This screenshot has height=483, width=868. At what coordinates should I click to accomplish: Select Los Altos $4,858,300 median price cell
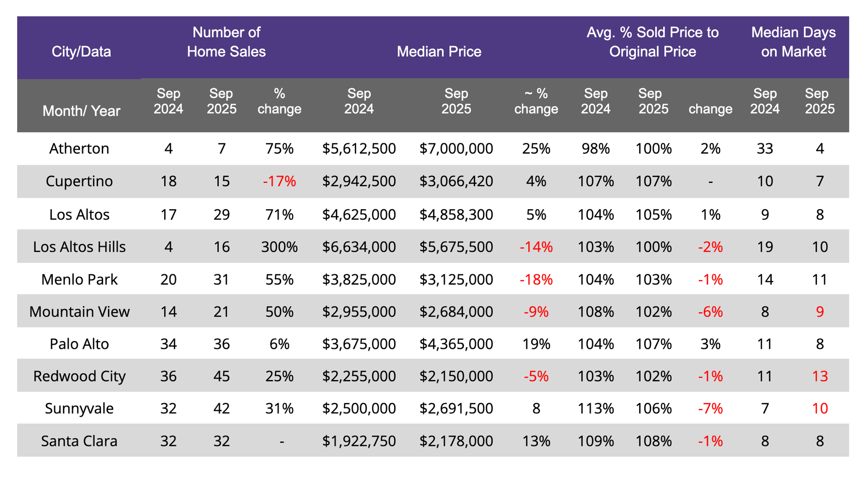[456, 214]
